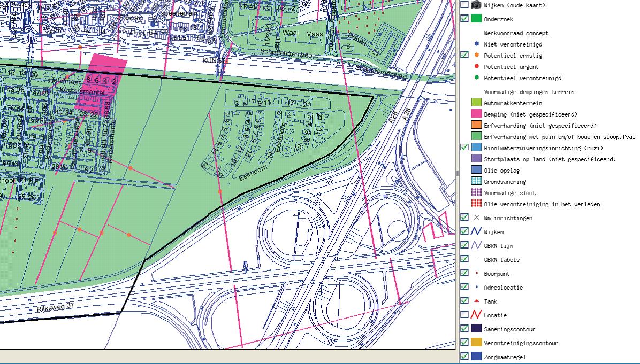Click the red triangle Tank symbol
Viewport: 640px width, 364px height.
click(x=476, y=301)
